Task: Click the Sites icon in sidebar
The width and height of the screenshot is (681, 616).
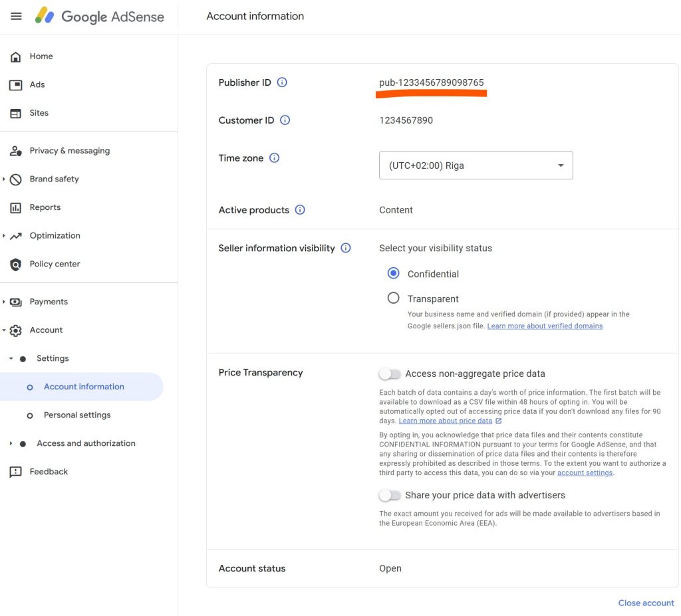Action: 15,114
